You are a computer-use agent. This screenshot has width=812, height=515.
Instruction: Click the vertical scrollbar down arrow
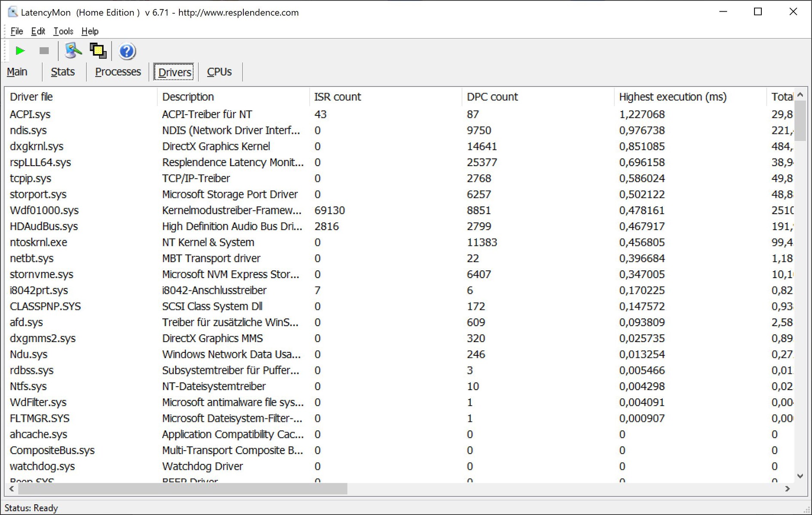coord(800,476)
